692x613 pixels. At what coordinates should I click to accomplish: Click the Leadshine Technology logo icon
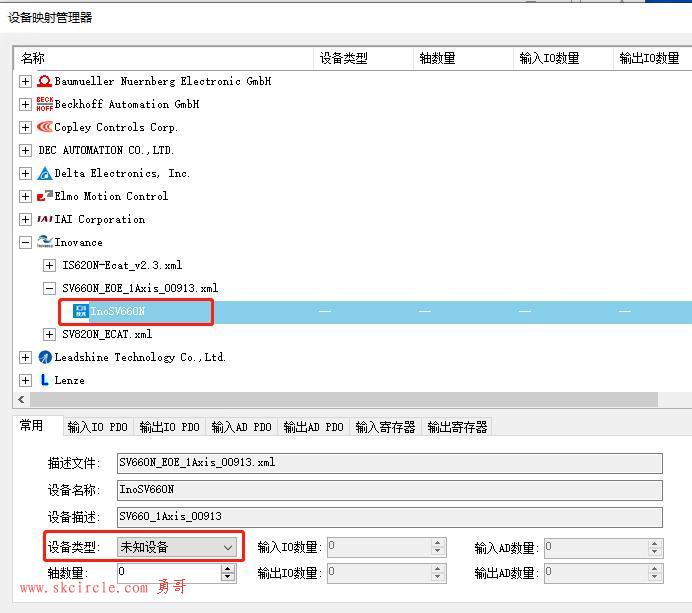tap(45, 357)
